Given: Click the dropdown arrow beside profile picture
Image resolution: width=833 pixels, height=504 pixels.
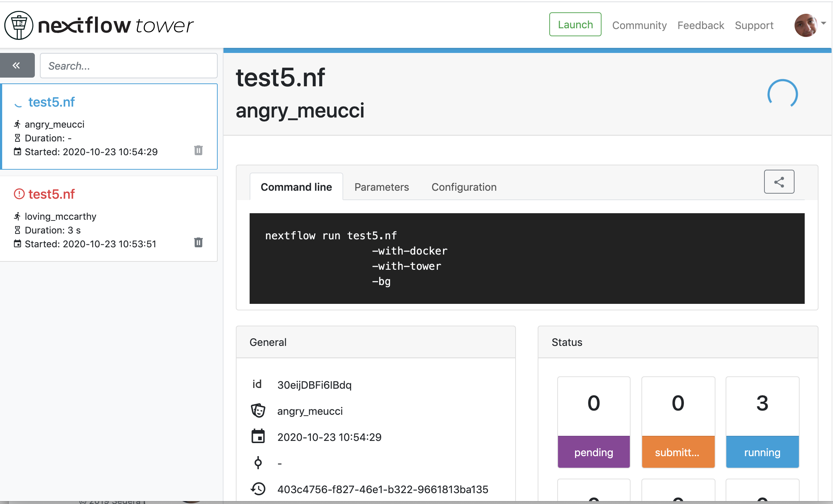Looking at the screenshot, I should [824, 23].
